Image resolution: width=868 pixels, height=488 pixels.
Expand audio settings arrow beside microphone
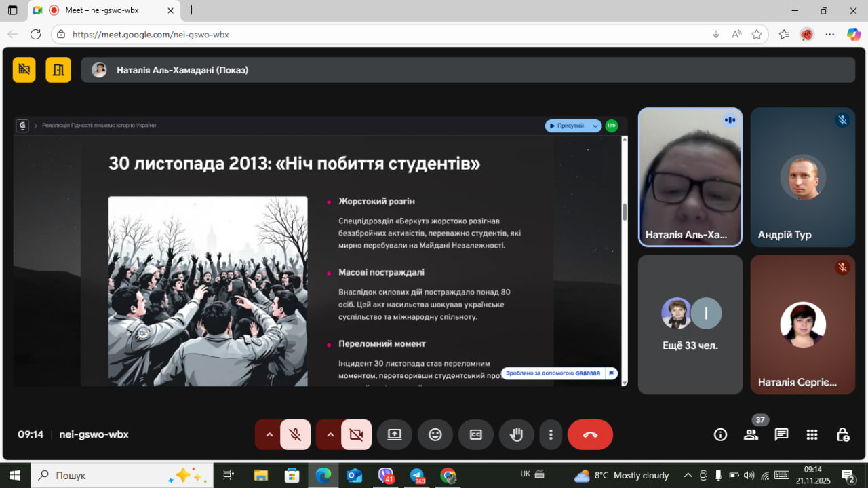tap(269, 435)
